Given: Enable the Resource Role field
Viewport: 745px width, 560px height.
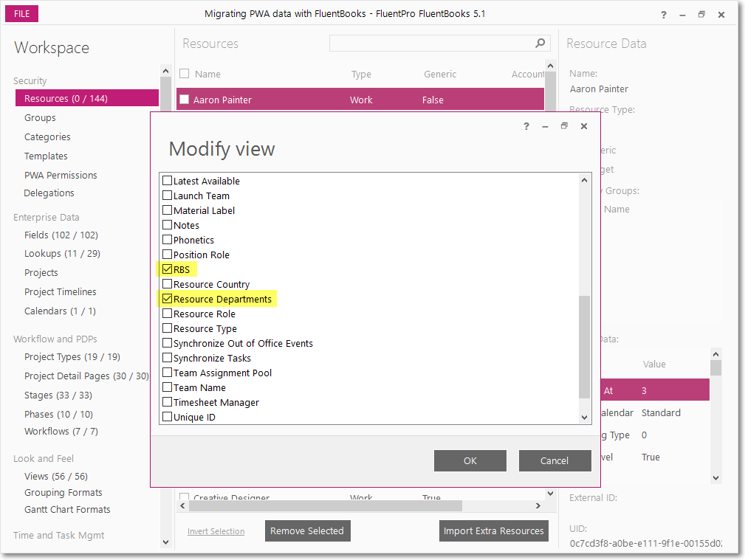Looking at the screenshot, I should (x=168, y=314).
